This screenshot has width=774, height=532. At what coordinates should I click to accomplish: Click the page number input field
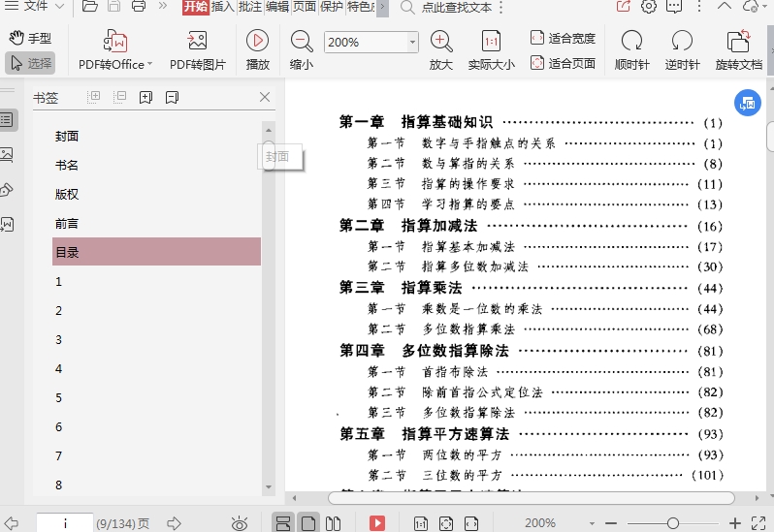pyautogui.click(x=65, y=523)
